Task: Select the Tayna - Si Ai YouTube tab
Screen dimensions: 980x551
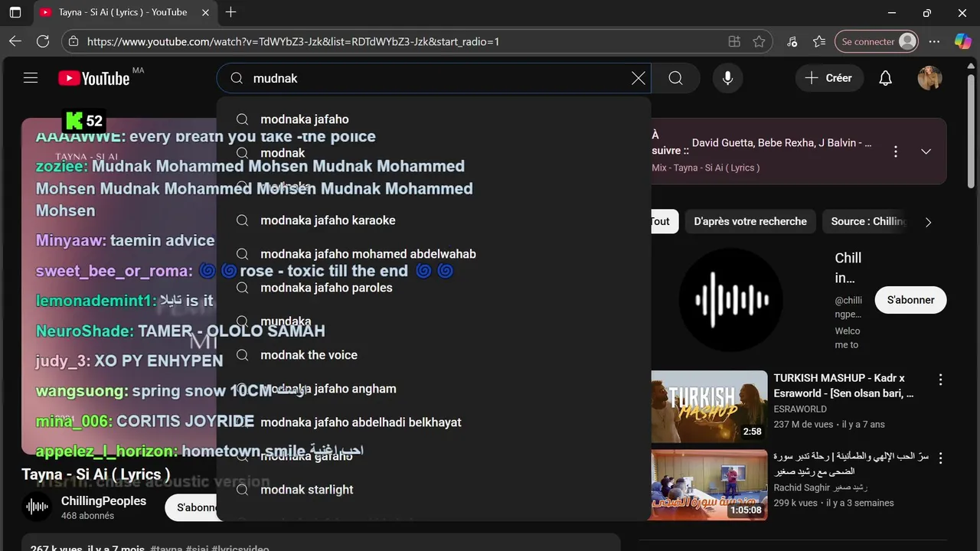Action: [x=125, y=12]
